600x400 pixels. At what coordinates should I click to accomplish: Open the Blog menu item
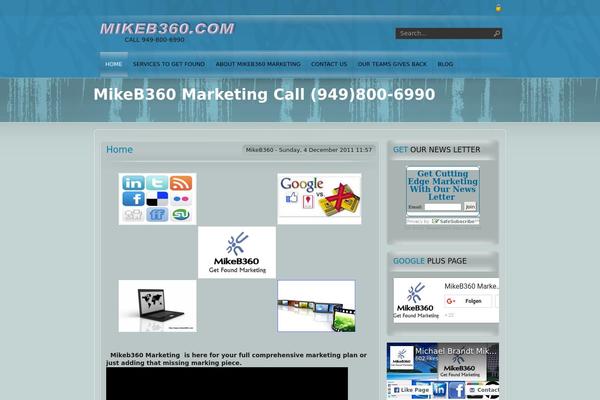coord(445,64)
